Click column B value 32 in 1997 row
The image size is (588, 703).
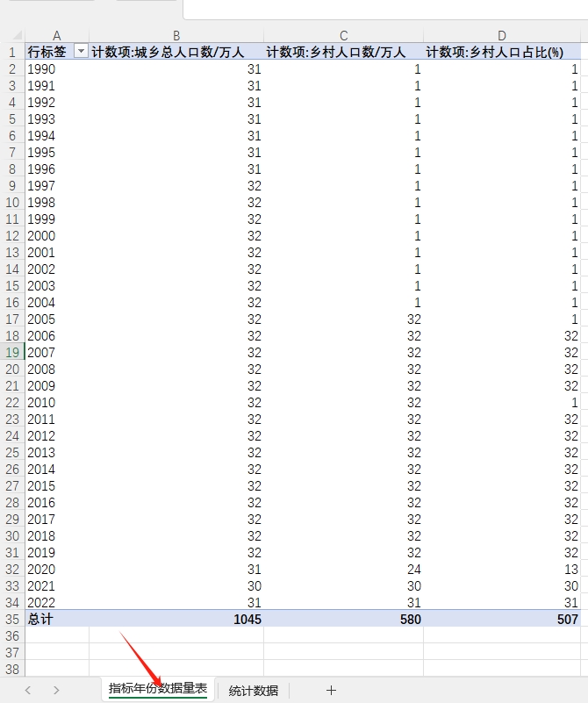click(x=176, y=185)
